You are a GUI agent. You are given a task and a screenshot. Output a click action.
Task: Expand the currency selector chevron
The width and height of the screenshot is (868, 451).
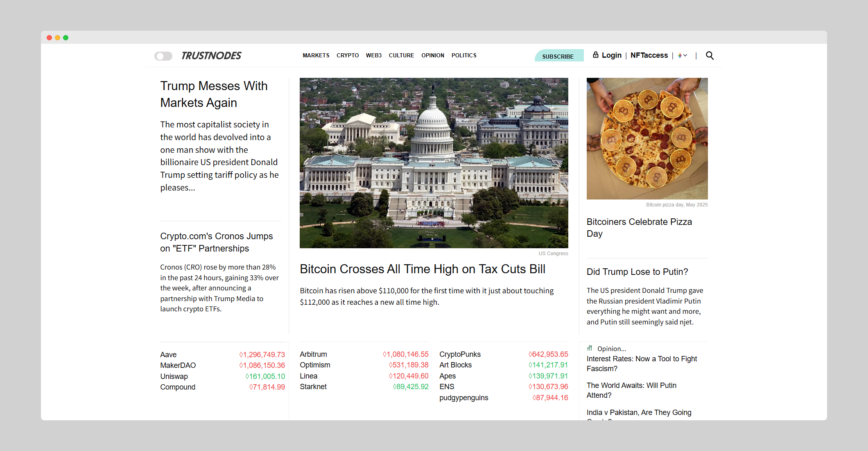pyautogui.click(x=685, y=56)
